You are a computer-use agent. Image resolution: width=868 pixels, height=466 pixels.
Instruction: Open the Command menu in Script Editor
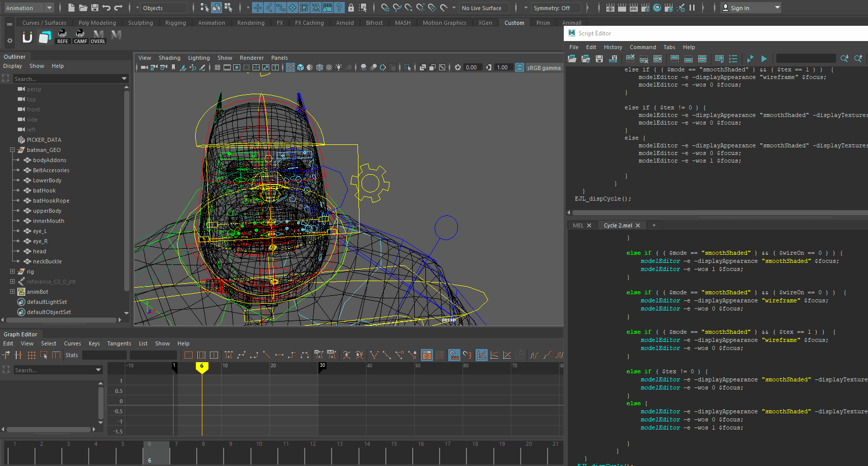coord(642,47)
